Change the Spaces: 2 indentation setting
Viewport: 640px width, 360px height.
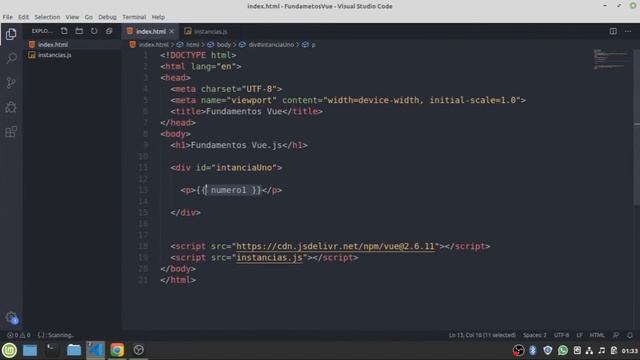535,335
